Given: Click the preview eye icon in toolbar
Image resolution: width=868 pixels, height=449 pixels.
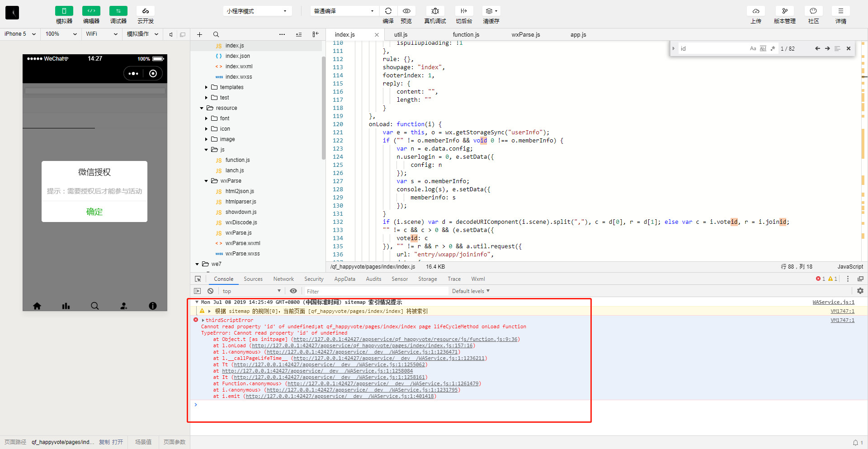Looking at the screenshot, I should pyautogui.click(x=406, y=11).
